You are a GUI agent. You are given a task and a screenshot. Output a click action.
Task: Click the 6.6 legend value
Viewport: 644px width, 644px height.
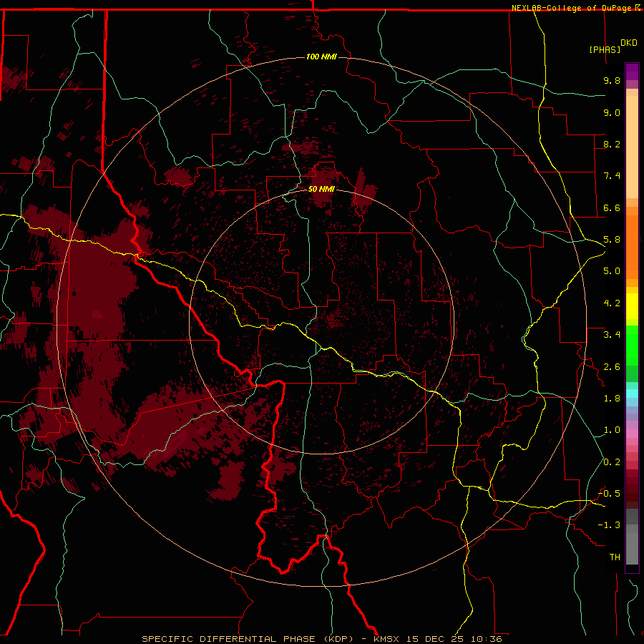tap(612, 208)
